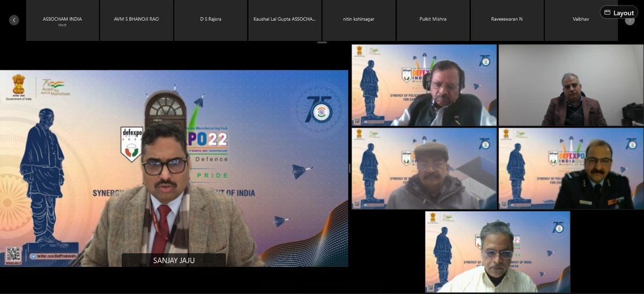Click the twitter.com/DefProdnIndia text

tap(56, 257)
